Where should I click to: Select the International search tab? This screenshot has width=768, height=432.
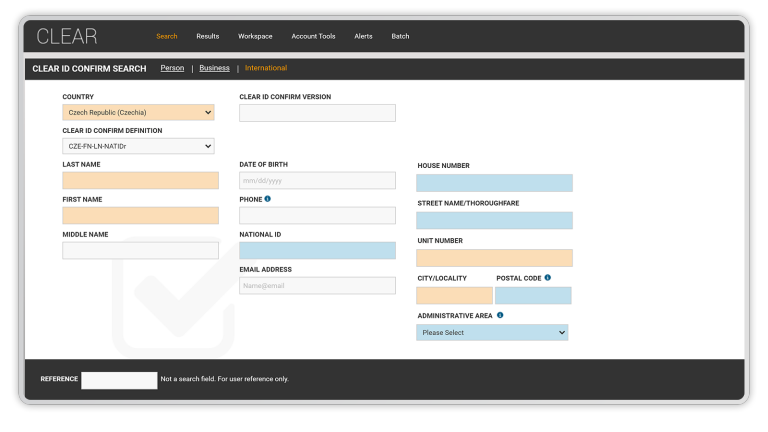266,68
